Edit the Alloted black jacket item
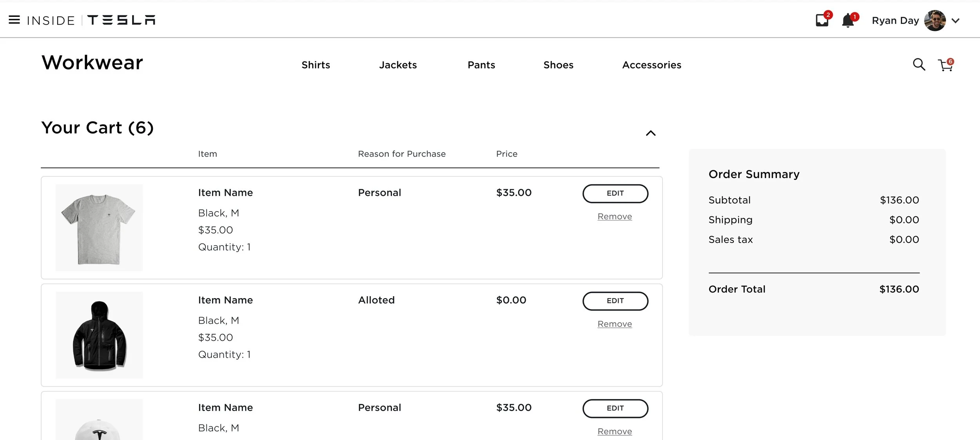 (615, 301)
